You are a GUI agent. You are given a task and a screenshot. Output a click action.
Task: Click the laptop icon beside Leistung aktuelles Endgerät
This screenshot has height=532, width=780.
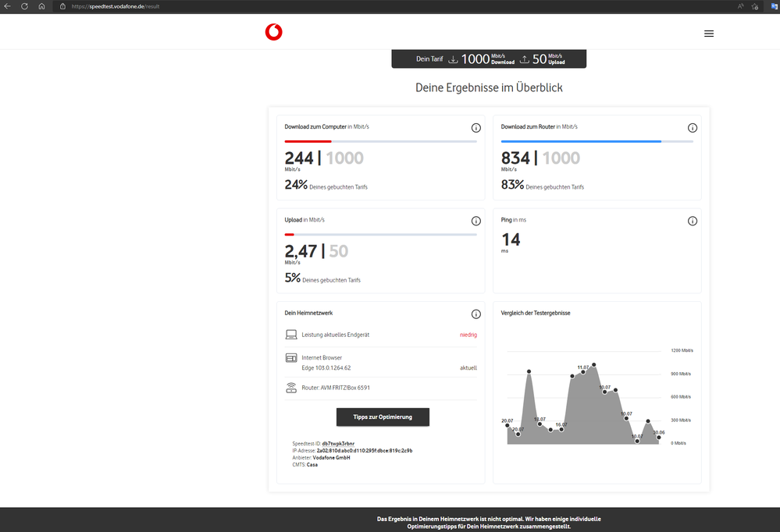click(x=290, y=334)
